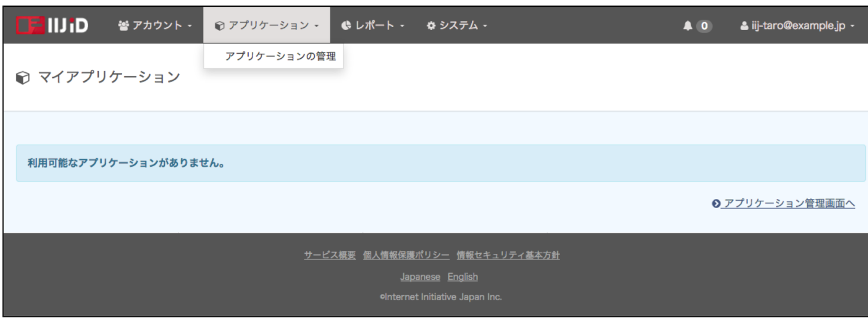The image size is (868, 325).
Task: Select アプリケーションの管理 from the open menu
Action: 273,56
